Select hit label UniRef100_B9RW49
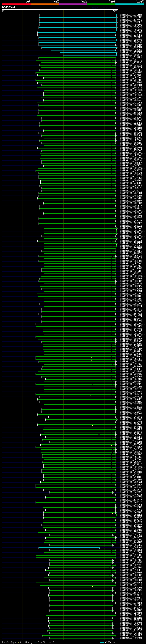 (x=131, y=55)
